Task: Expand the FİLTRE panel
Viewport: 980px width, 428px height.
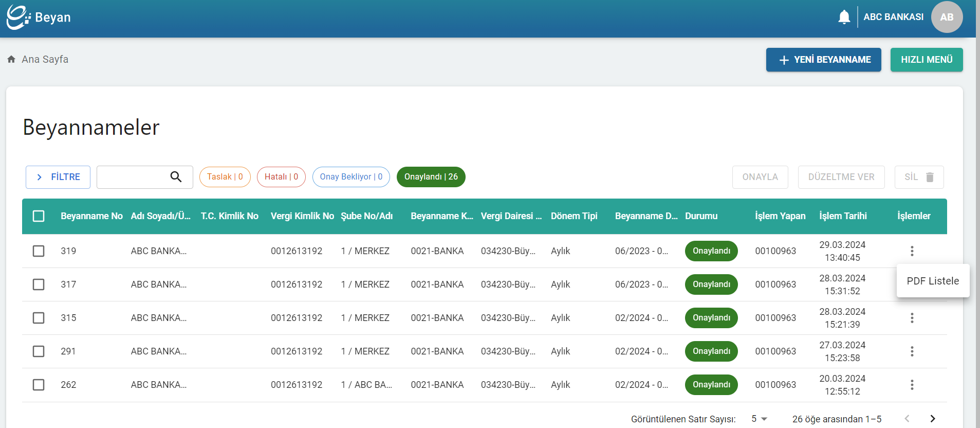Action: [x=58, y=177]
